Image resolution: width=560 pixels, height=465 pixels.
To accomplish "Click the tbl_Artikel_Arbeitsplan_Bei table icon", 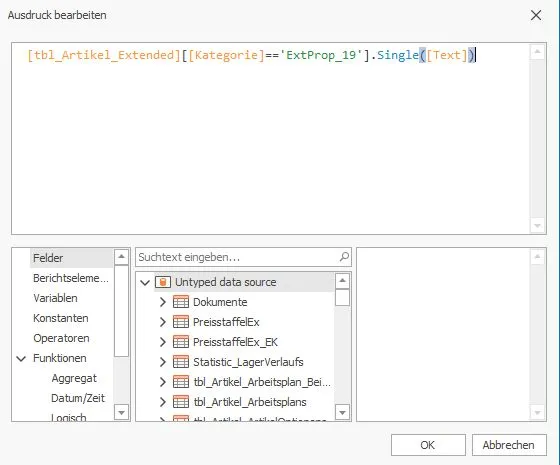I will pos(181,382).
